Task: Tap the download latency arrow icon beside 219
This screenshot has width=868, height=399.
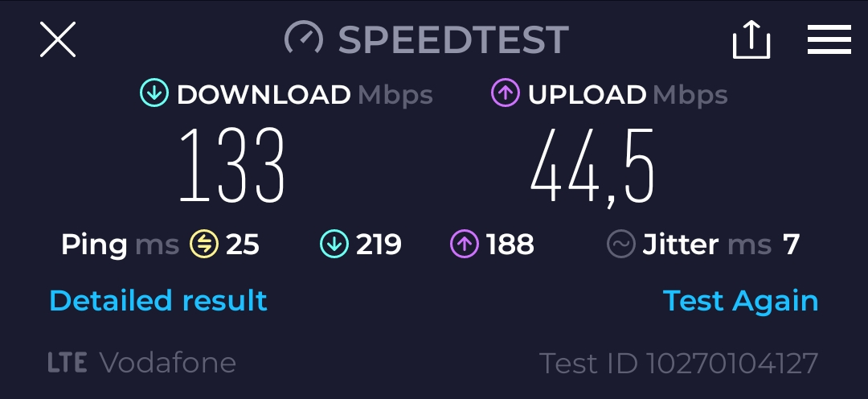Action: point(334,245)
